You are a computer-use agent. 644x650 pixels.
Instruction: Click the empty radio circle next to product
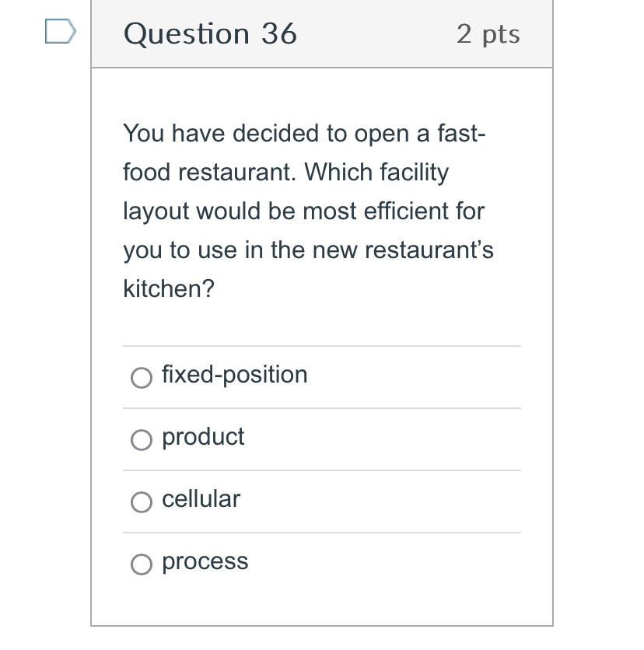click(x=142, y=440)
